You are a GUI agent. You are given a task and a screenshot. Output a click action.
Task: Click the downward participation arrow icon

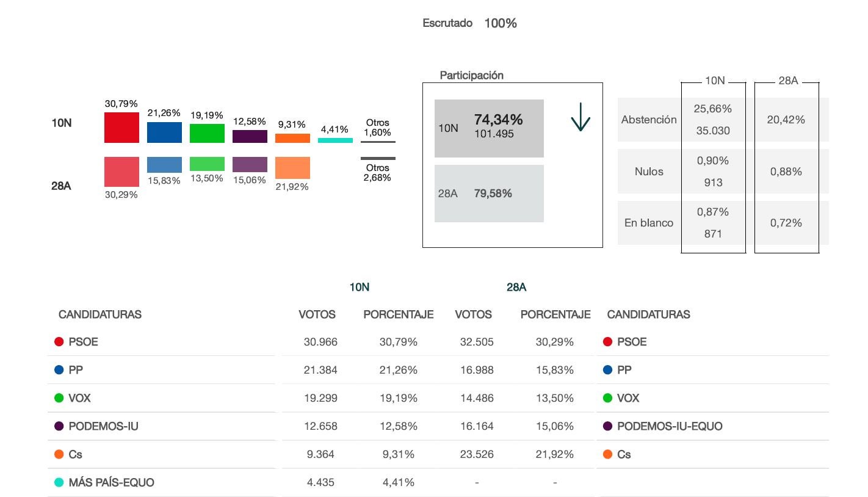pos(580,119)
